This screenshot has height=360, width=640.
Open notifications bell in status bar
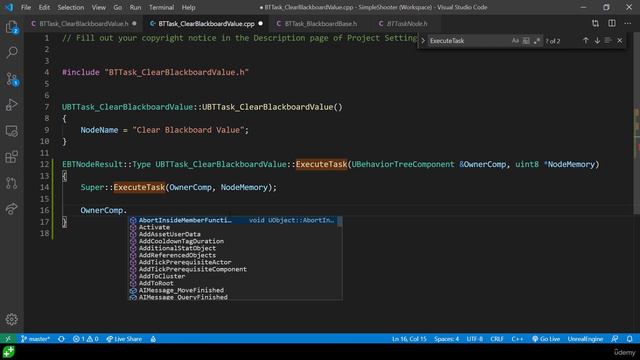629,339
